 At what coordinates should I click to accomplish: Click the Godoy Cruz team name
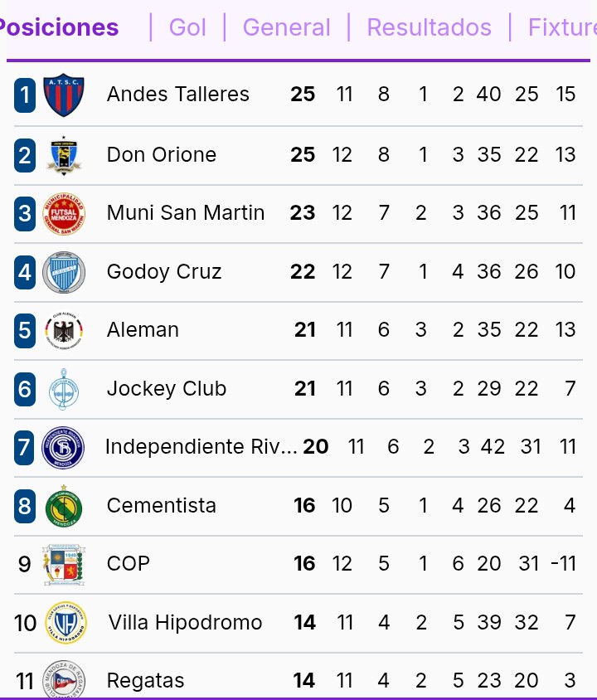point(164,272)
